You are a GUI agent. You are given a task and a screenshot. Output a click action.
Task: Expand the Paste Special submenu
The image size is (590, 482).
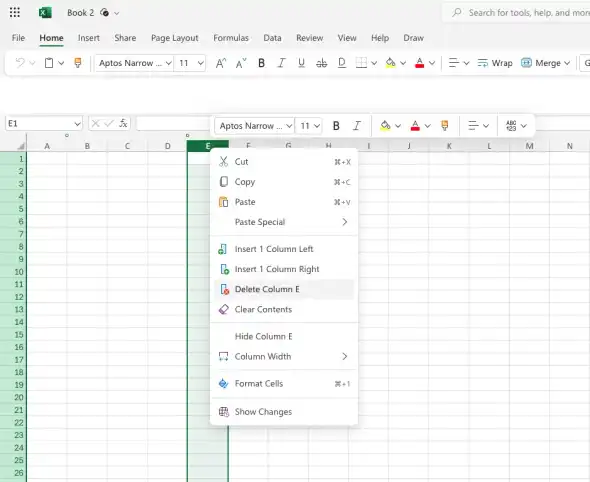tap(284, 222)
